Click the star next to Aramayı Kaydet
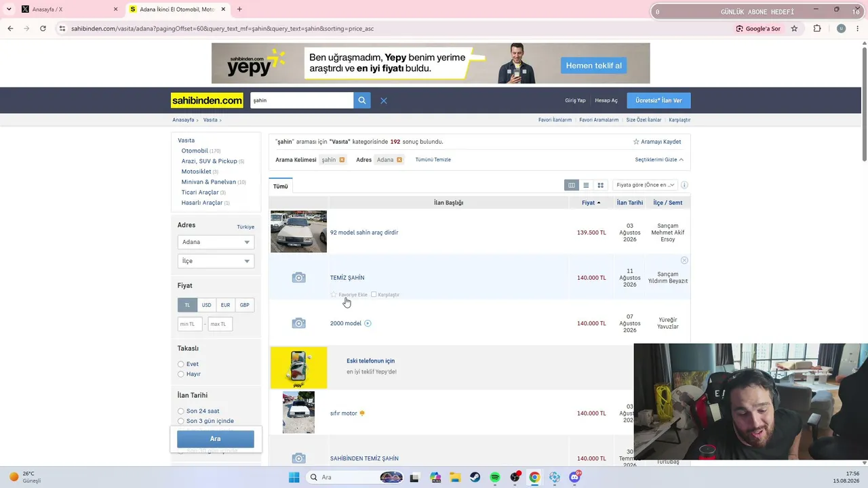The width and height of the screenshot is (868, 488). (636, 142)
